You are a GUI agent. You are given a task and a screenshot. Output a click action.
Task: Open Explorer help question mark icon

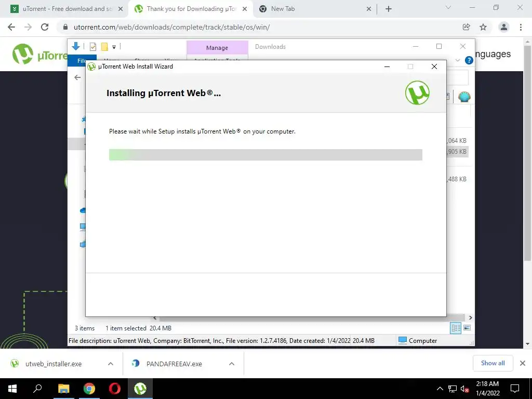pyautogui.click(x=469, y=60)
